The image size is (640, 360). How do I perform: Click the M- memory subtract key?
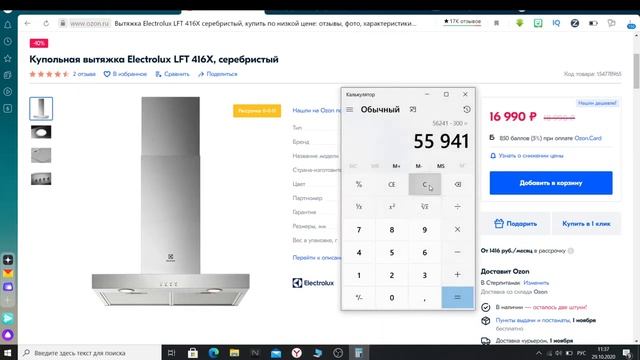419,166
